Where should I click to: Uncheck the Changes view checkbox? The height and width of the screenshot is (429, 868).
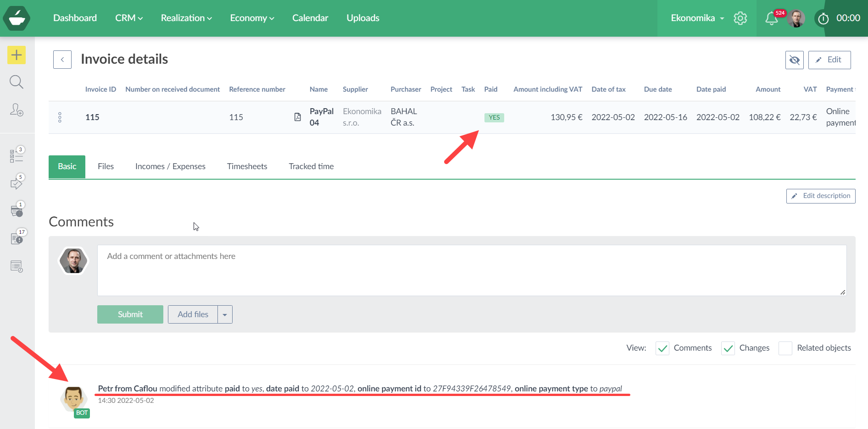pyautogui.click(x=728, y=348)
